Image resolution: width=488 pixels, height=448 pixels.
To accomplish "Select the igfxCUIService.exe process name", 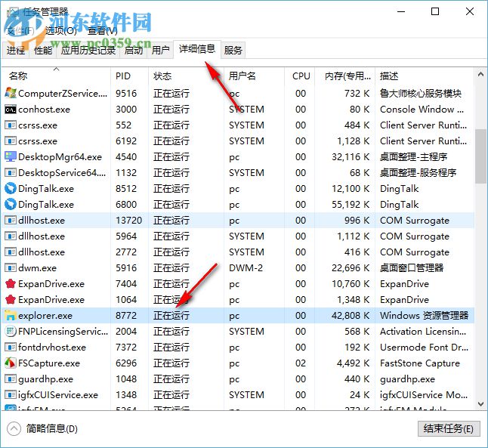I will [x=58, y=395].
